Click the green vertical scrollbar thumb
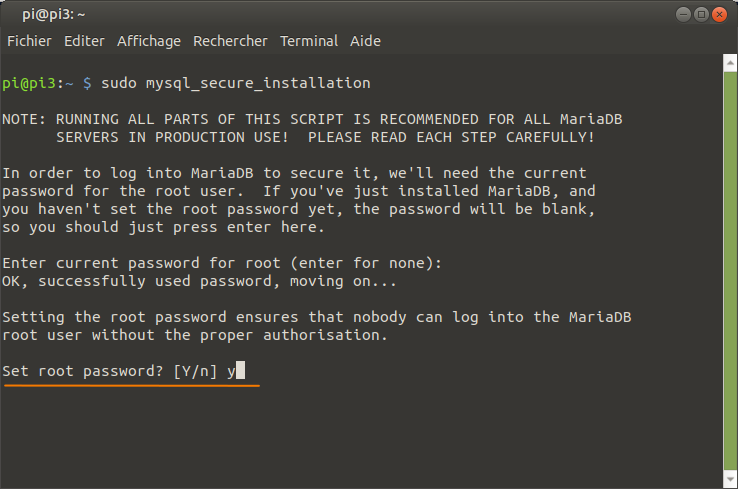Viewport: 738px width, 489px height. click(730, 271)
